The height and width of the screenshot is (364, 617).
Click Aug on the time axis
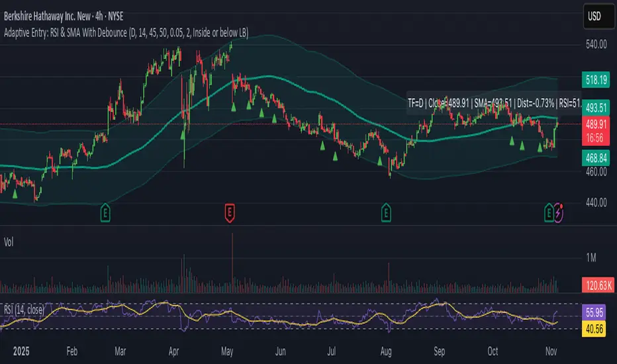point(386,351)
